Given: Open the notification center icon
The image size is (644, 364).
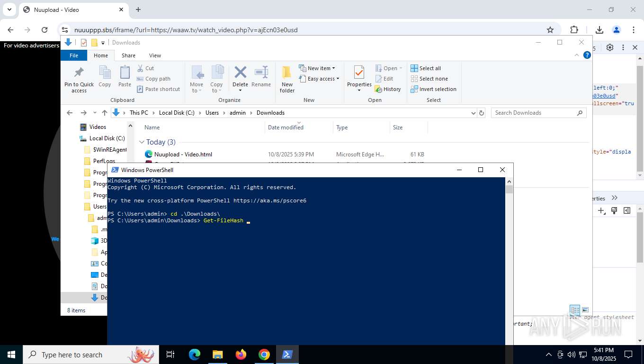Looking at the screenshot, I should tap(628, 355).
